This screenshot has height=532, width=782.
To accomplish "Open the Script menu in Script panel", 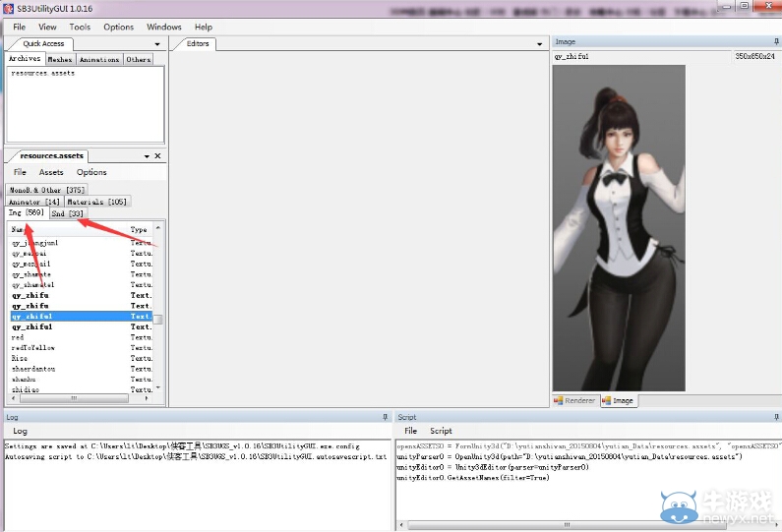I will (x=441, y=431).
